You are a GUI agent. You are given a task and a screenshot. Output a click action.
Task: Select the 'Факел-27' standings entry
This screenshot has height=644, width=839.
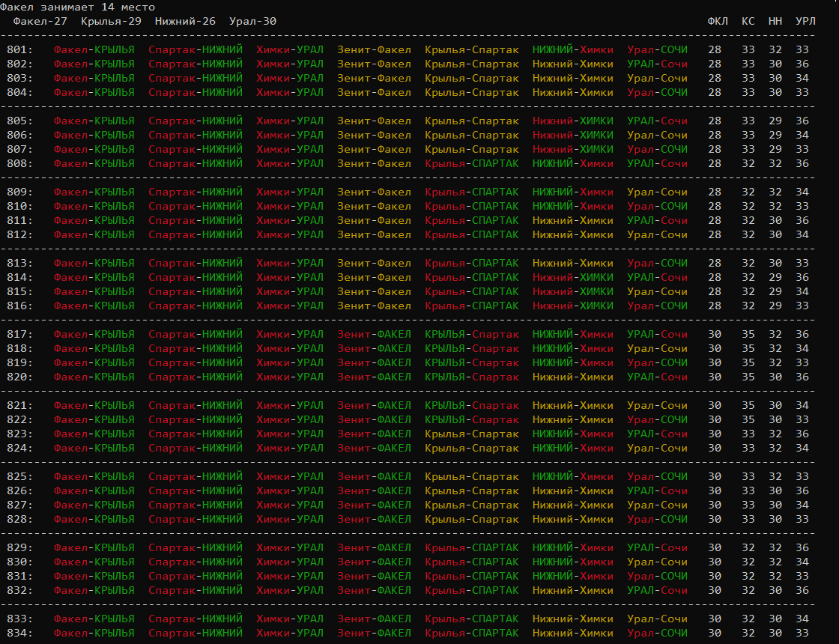[x=40, y=22]
